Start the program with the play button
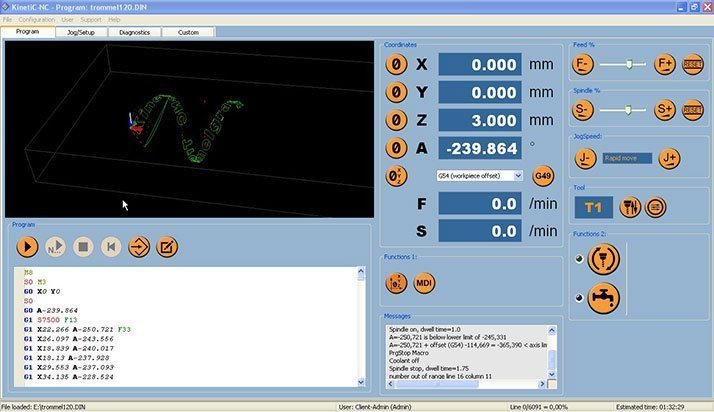The width and height of the screenshot is (714, 412). click(x=28, y=246)
